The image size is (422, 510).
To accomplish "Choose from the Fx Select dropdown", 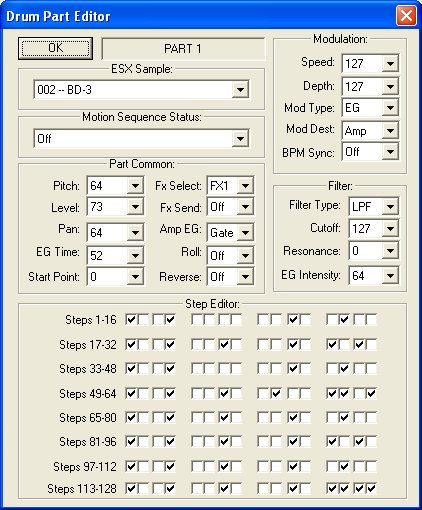I will pyautogui.click(x=245, y=186).
